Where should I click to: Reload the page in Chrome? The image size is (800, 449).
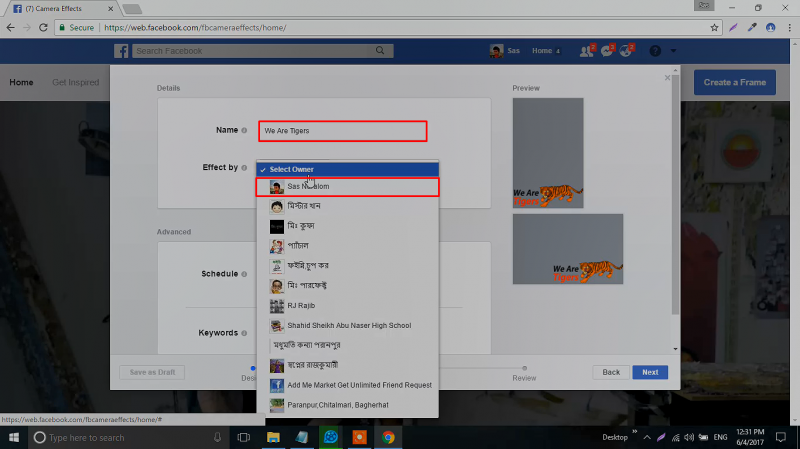tap(43, 28)
